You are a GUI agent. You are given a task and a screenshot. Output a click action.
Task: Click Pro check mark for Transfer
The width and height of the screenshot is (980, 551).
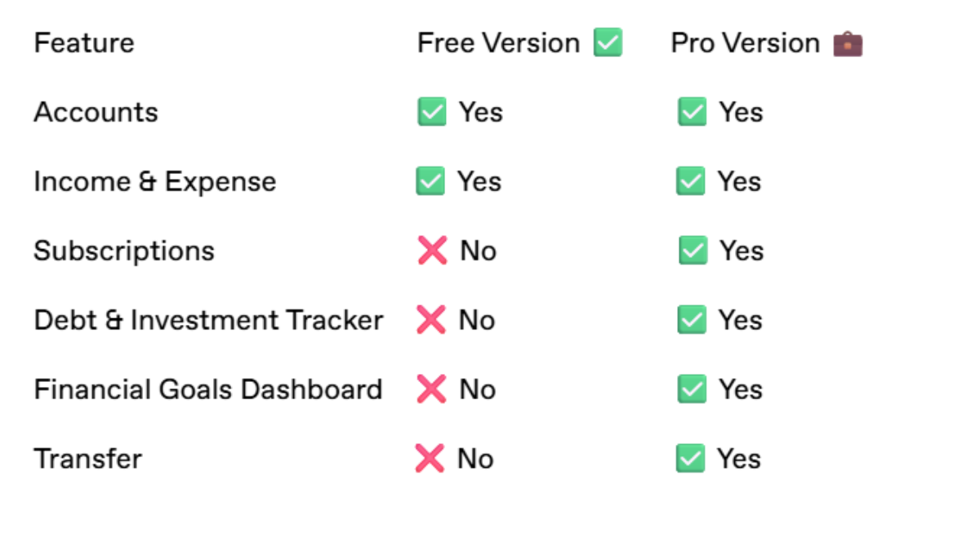[x=690, y=459]
